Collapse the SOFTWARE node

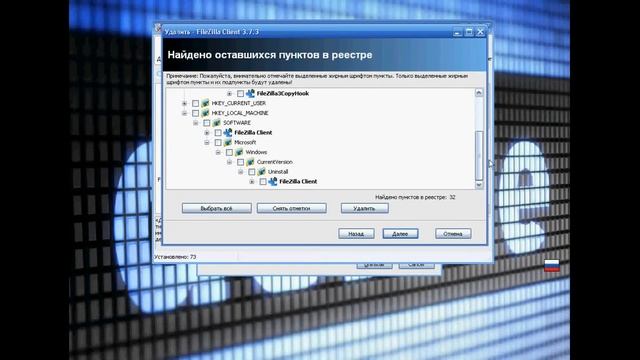point(196,123)
